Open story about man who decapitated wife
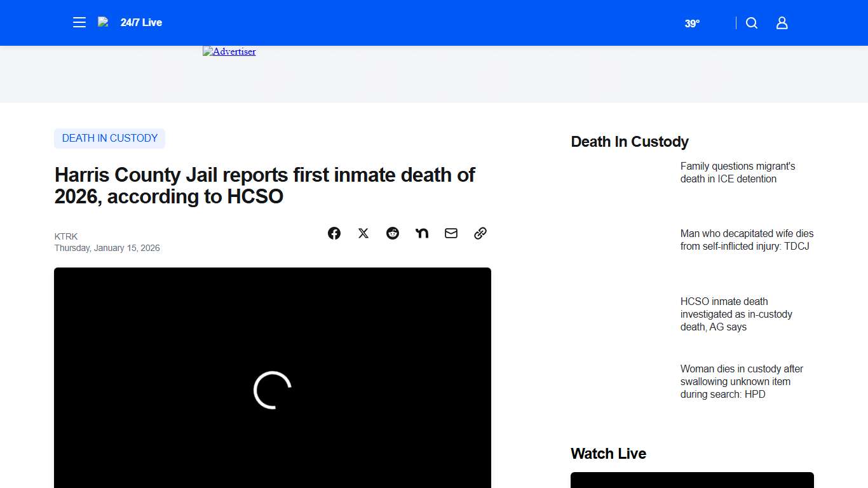The image size is (868, 488). click(746, 240)
